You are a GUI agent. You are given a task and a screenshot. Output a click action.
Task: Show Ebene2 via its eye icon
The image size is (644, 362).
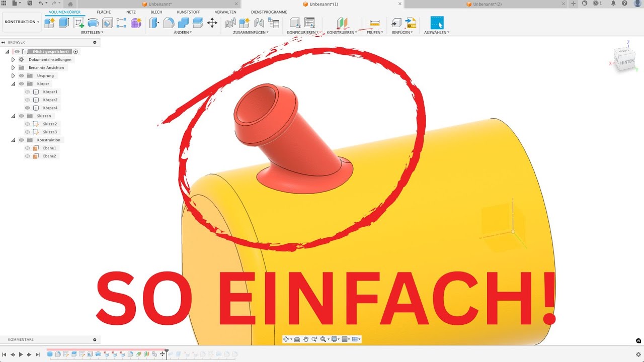(28, 156)
